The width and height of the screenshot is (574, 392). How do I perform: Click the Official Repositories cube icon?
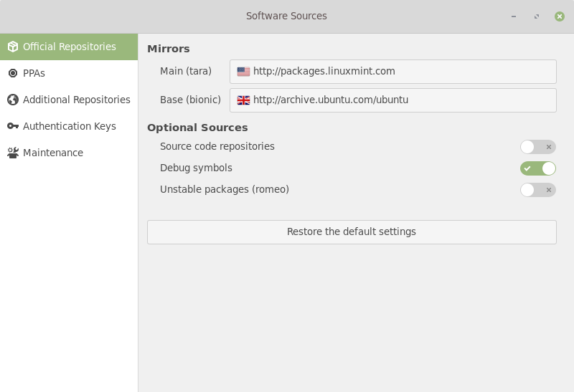click(x=12, y=47)
